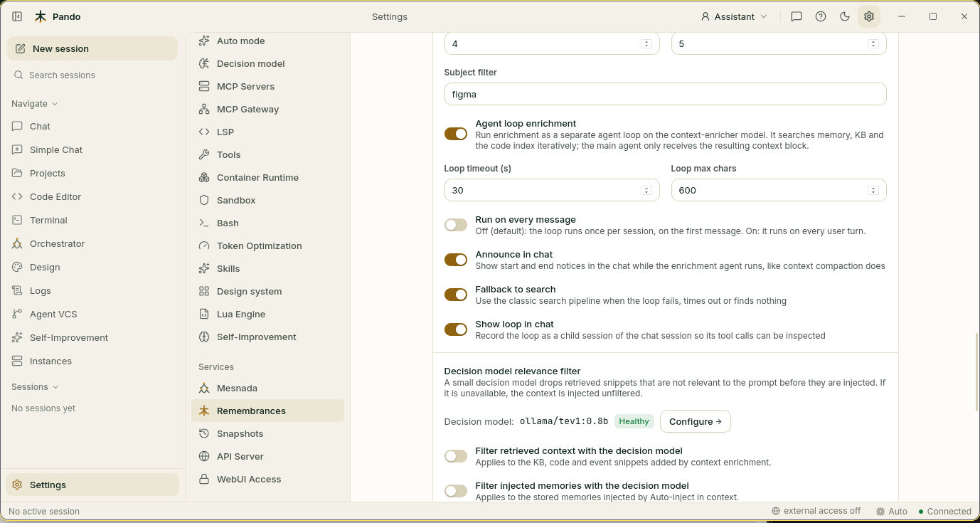The image size is (980, 523).
Task: Enable Filter injected memories with the decision model
Action: click(x=456, y=491)
